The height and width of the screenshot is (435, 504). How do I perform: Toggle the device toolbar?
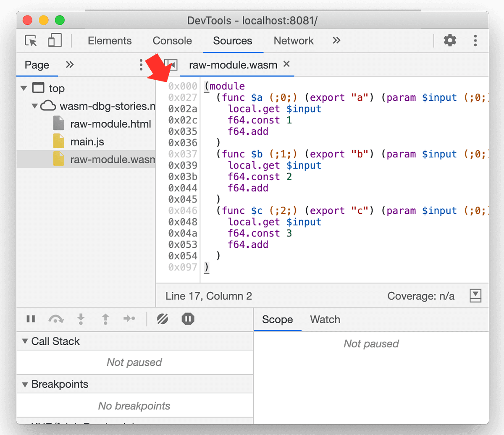55,41
